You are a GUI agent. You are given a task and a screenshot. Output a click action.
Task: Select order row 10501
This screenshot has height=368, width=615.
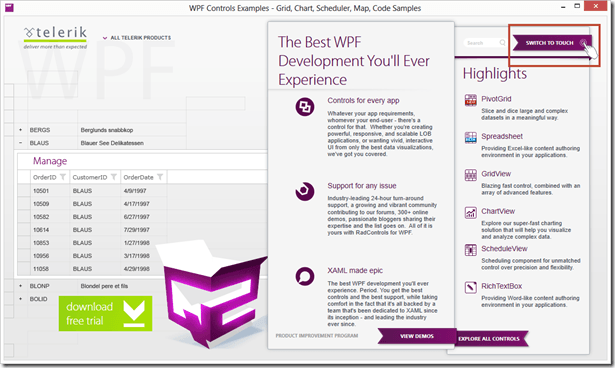tap(92, 191)
